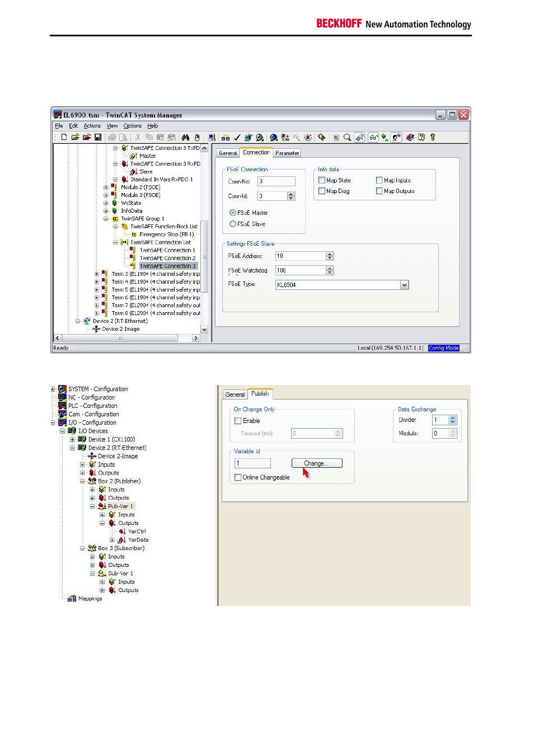Click the NC - Configuration tree icon

(62, 397)
